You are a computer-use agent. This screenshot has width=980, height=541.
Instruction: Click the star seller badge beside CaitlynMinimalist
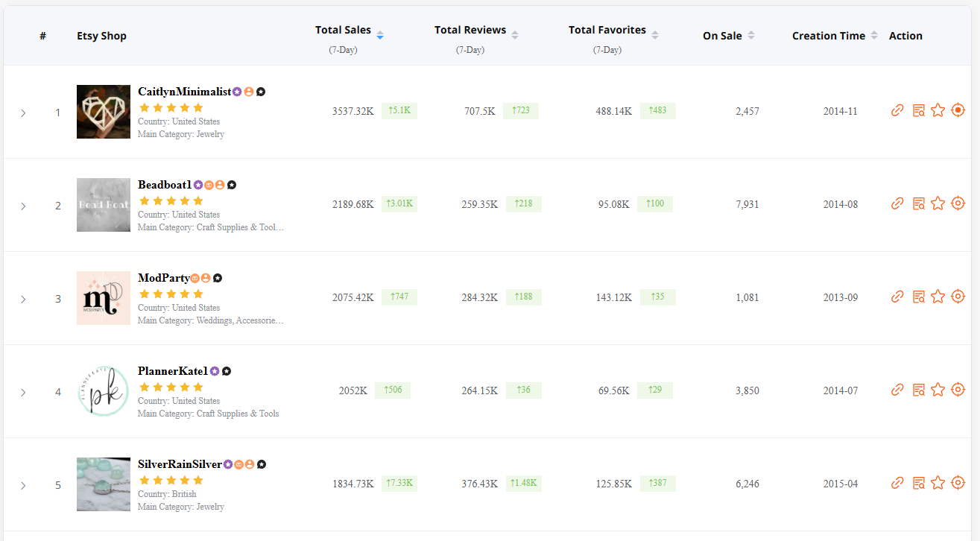click(x=237, y=91)
